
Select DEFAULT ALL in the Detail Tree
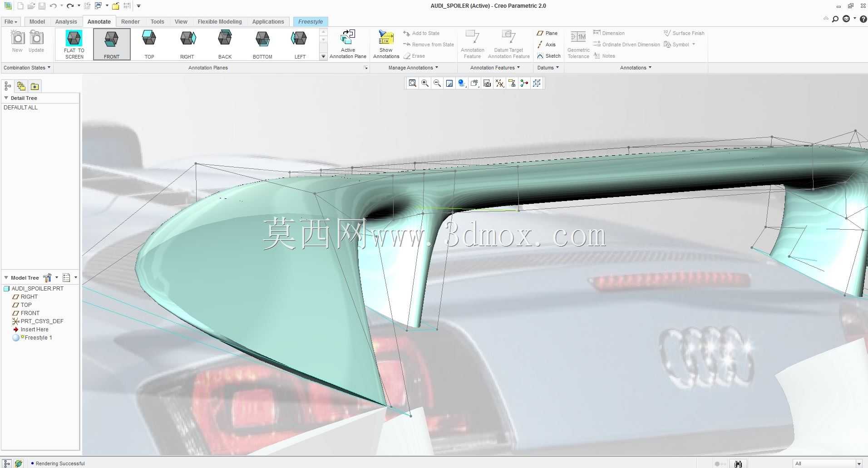click(x=20, y=108)
